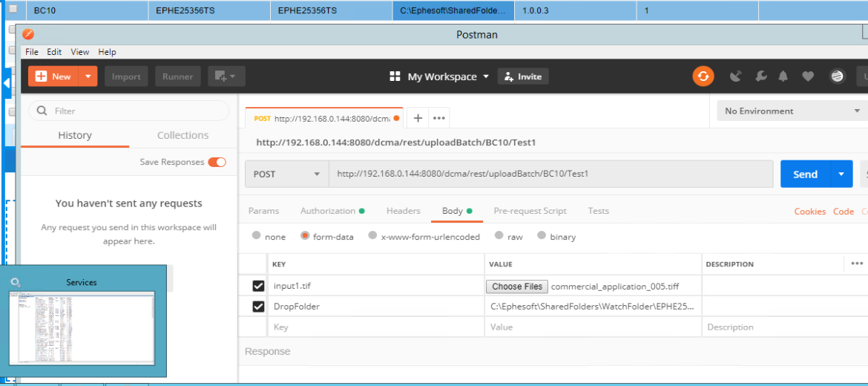
Task: Uncheck the DropFolder row checkbox
Action: point(258,307)
